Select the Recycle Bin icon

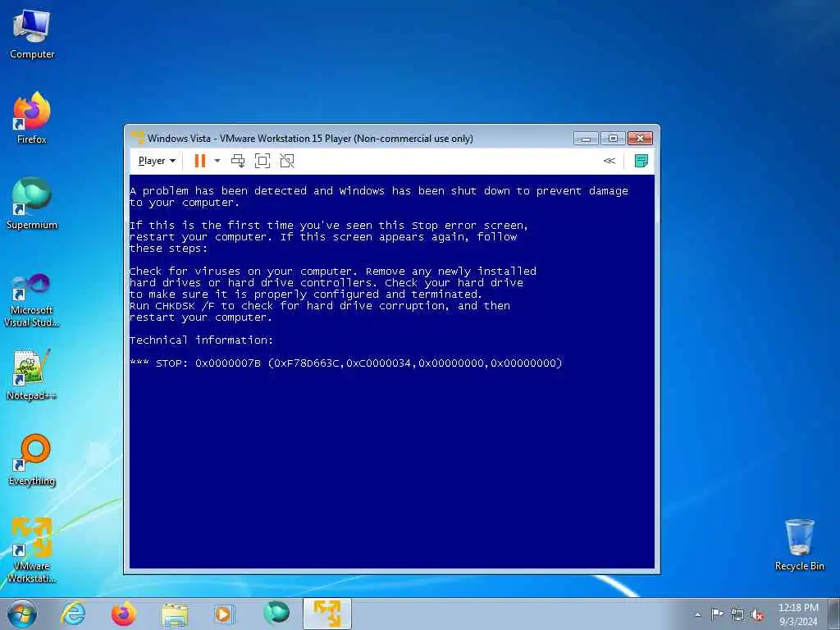pyautogui.click(x=799, y=545)
